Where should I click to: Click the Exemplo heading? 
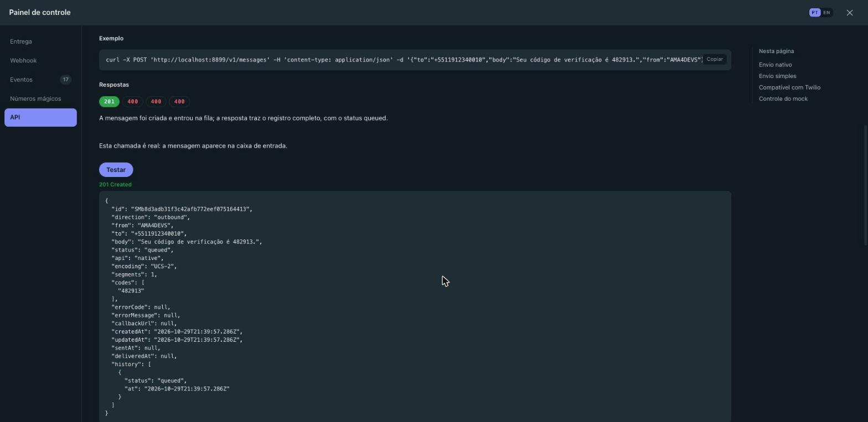[111, 38]
